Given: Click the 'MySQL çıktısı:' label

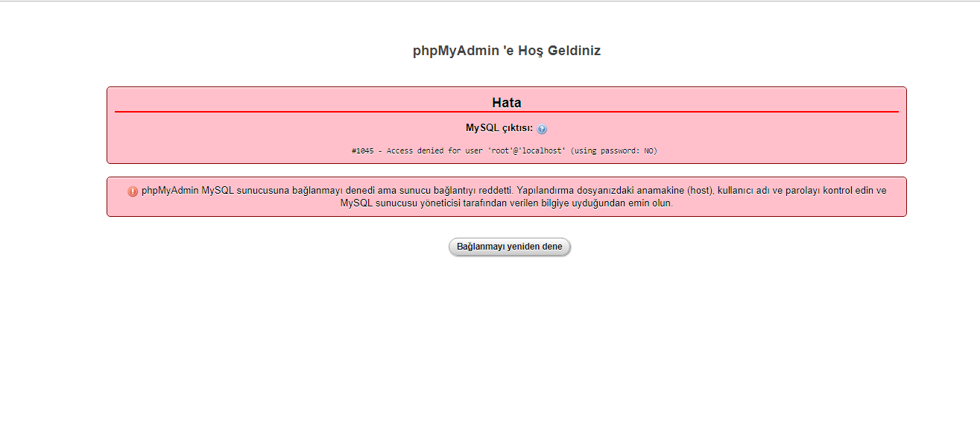Looking at the screenshot, I should coord(499,128).
